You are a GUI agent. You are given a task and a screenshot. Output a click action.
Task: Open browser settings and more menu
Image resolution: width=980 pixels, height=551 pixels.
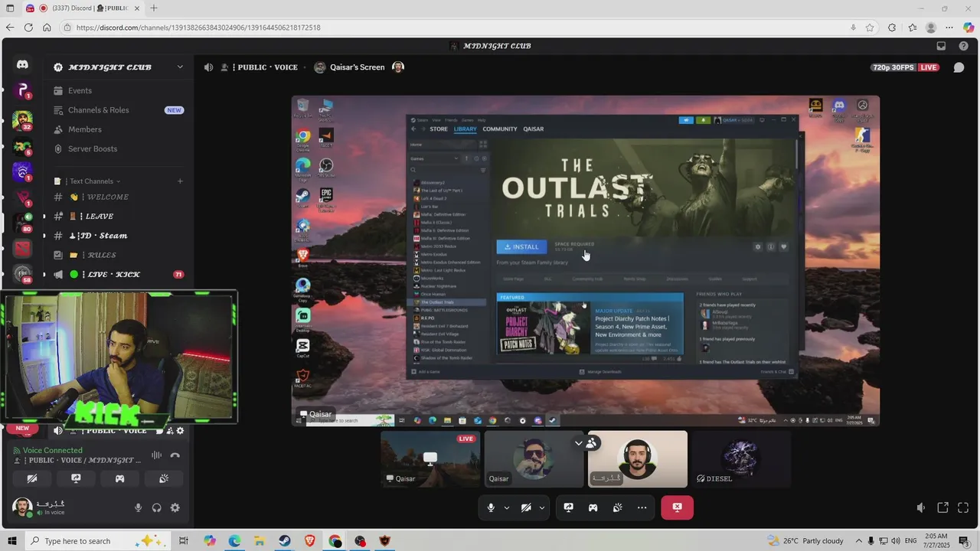pyautogui.click(x=949, y=28)
